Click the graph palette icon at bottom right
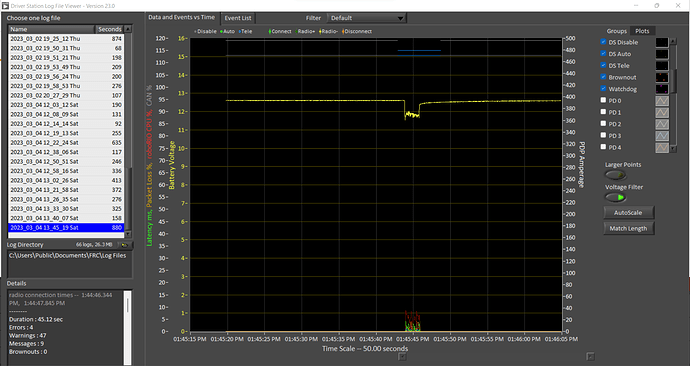Viewport: 690px width, 366px height. pyautogui.click(x=591, y=356)
